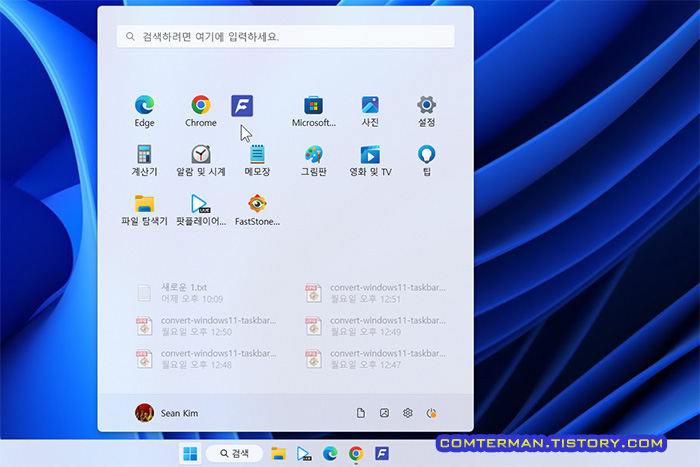Click the 검색 search button on taskbar
Screen dimensions: 700x467
(234, 454)
